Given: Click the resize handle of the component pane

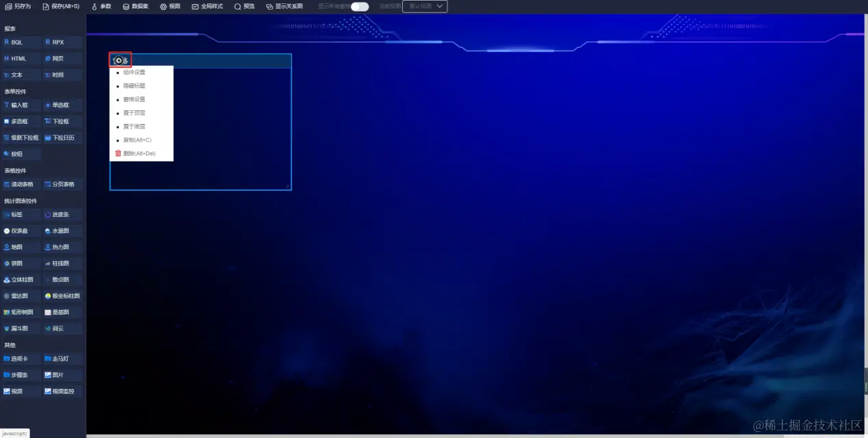Looking at the screenshot, I should [288, 185].
